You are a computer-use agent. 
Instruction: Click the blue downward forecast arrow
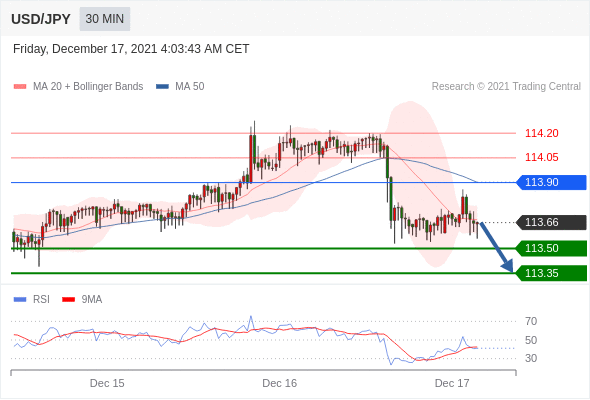tap(497, 247)
